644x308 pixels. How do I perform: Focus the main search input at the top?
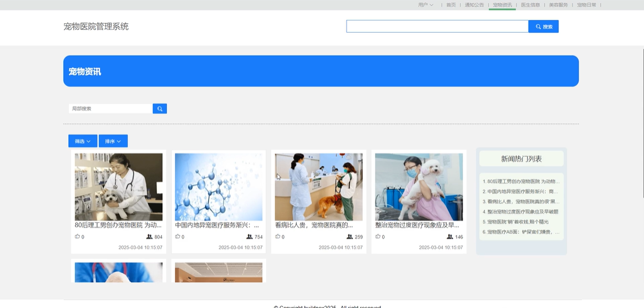coord(438,26)
